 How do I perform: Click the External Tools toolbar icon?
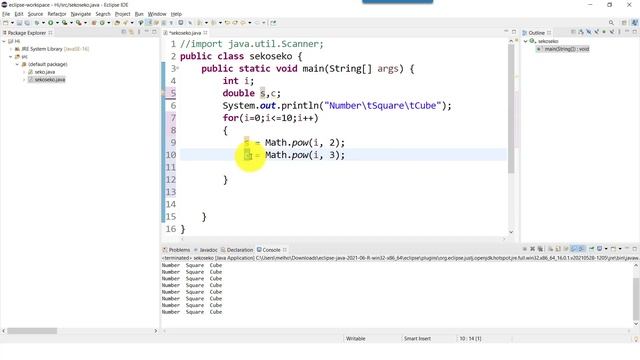(x=79, y=23)
